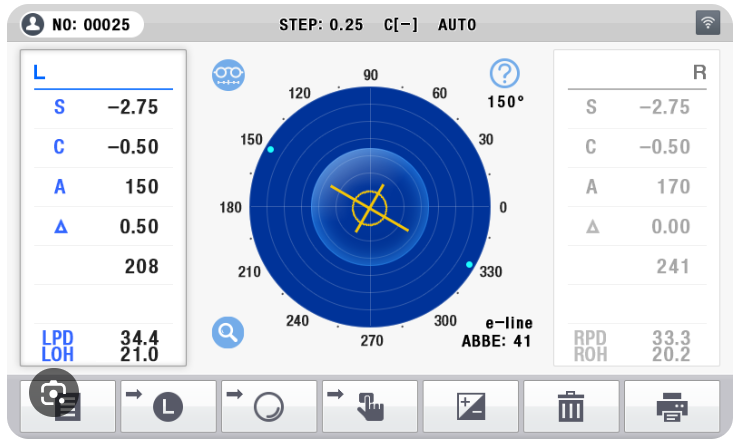Click the camera screenshot overlay icon
This screenshot has width=735, height=442.
(x=53, y=393)
